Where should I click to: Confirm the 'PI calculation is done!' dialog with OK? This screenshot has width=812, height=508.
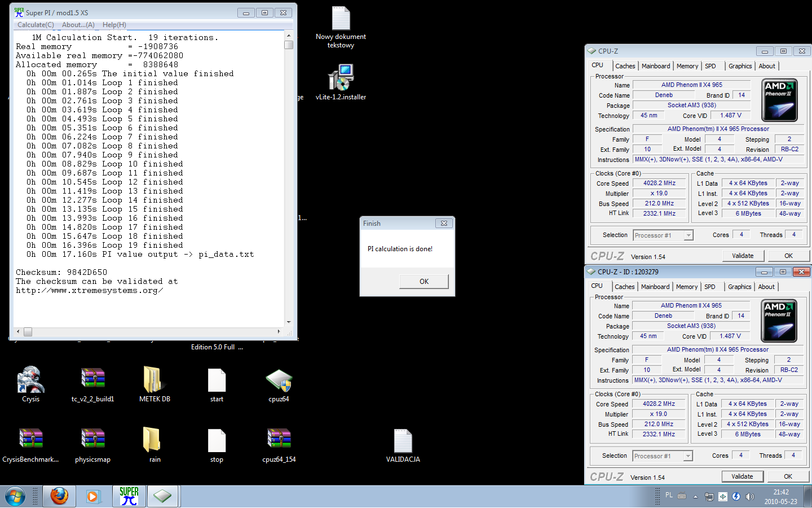[x=424, y=281]
